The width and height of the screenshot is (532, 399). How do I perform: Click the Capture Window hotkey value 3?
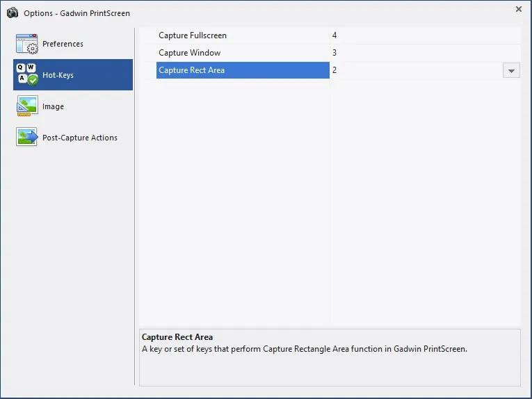pyautogui.click(x=334, y=53)
